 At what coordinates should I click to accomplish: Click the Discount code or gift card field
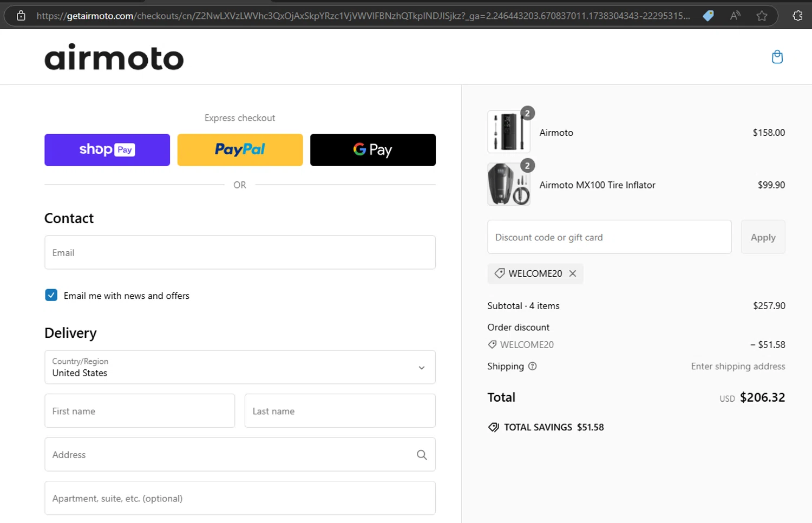click(x=609, y=237)
